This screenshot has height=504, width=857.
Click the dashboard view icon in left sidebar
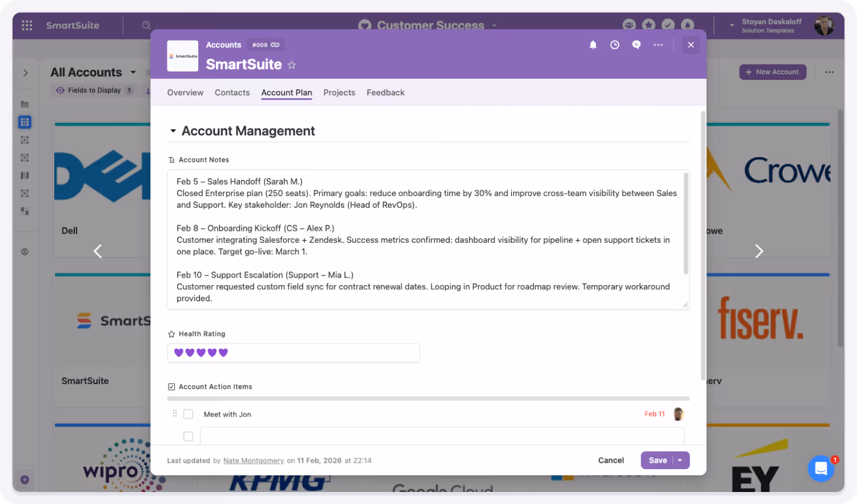point(25,211)
